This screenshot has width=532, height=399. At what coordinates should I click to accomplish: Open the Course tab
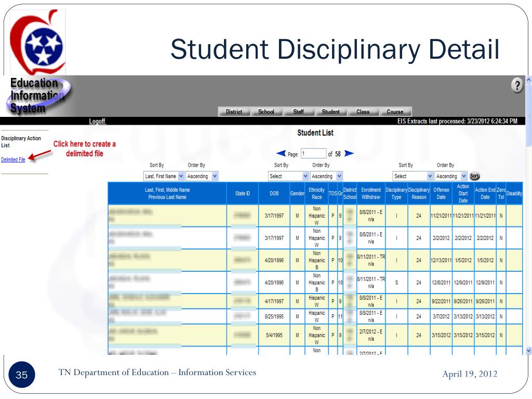point(395,112)
